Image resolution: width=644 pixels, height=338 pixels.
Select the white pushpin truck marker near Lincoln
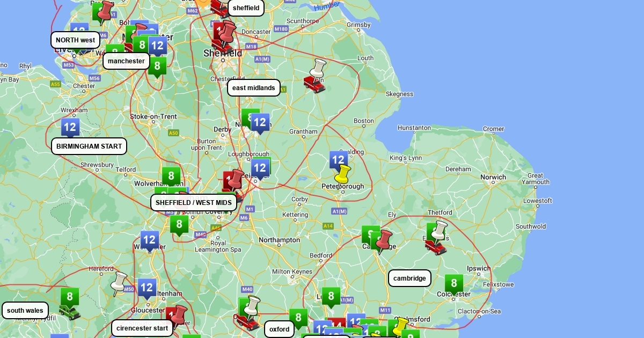(x=315, y=77)
